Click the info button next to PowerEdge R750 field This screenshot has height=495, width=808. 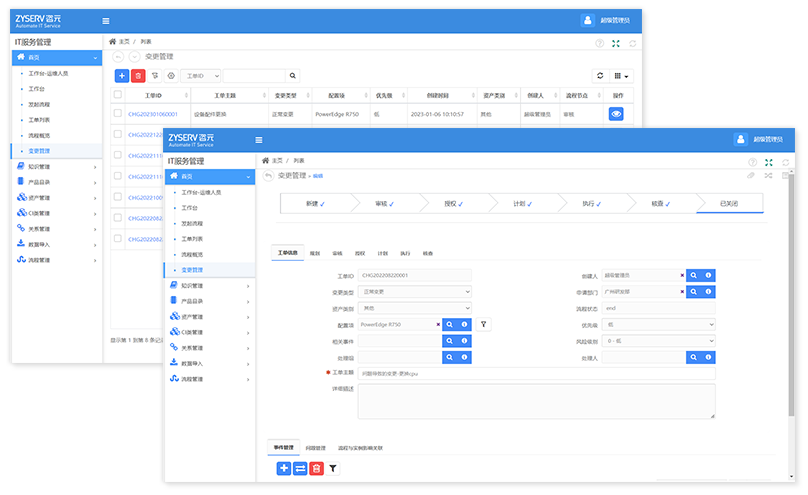click(464, 325)
